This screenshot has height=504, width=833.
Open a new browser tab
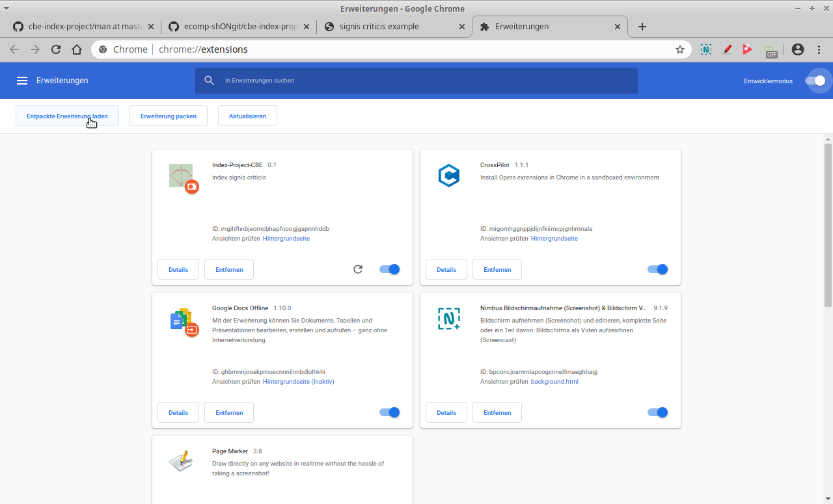pyautogui.click(x=642, y=27)
